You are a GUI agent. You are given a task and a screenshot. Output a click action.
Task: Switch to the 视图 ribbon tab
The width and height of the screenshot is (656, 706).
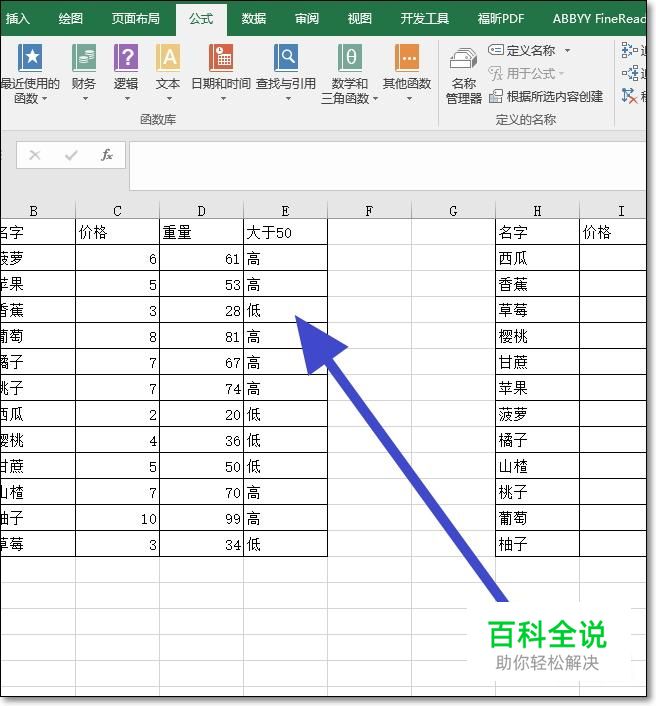click(360, 18)
